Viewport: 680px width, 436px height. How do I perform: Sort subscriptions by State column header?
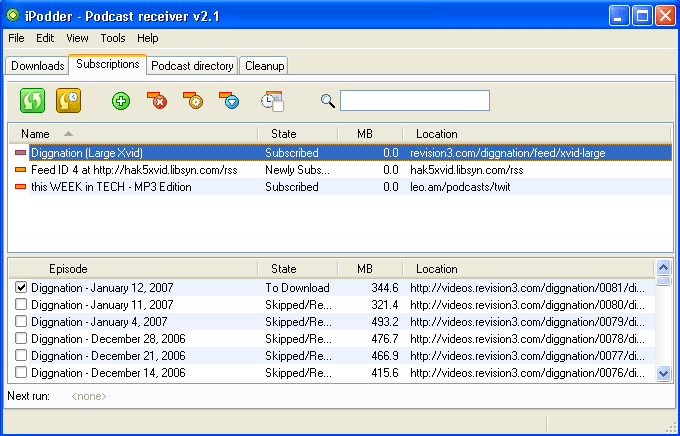pos(298,134)
